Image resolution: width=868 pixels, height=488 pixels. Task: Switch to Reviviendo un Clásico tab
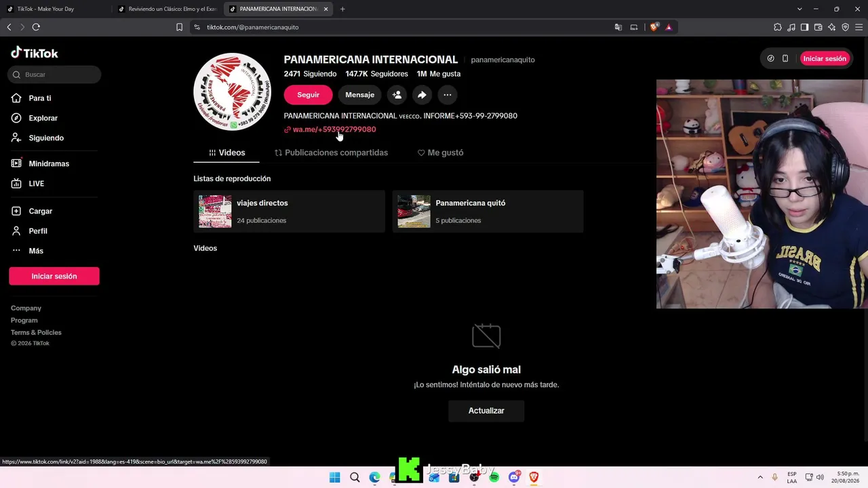click(167, 9)
